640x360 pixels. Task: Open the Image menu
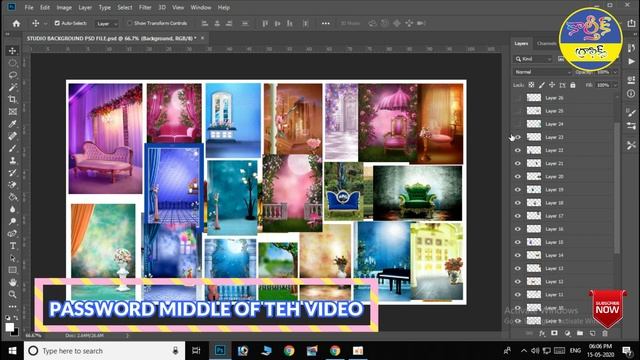coord(64,7)
